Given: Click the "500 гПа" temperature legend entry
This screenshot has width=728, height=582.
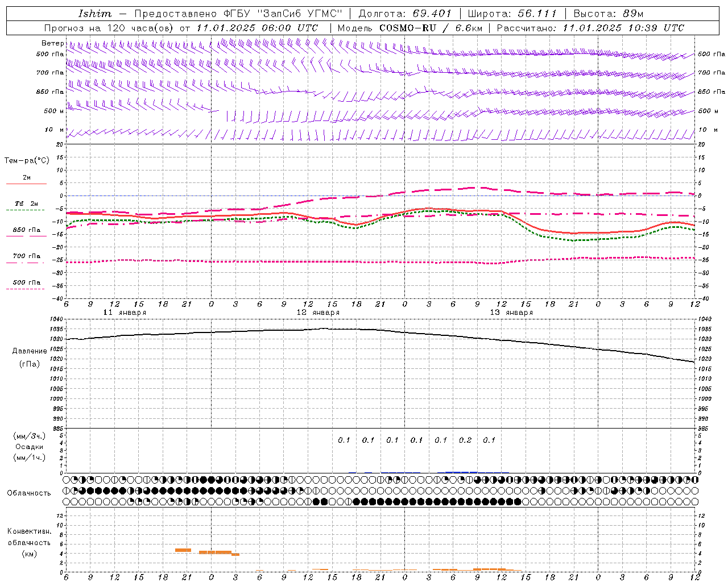Looking at the screenshot, I should 27,282.
